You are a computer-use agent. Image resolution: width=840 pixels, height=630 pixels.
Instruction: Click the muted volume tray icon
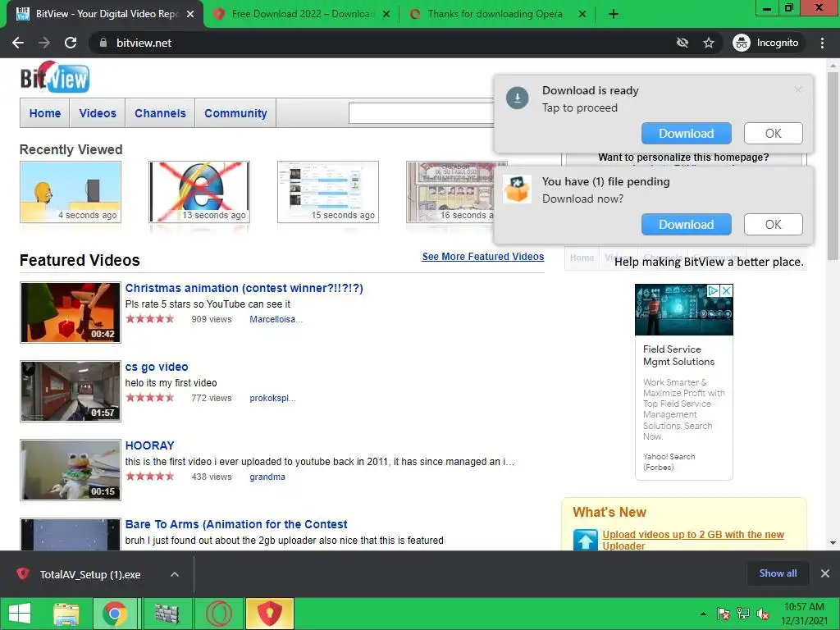click(x=763, y=614)
